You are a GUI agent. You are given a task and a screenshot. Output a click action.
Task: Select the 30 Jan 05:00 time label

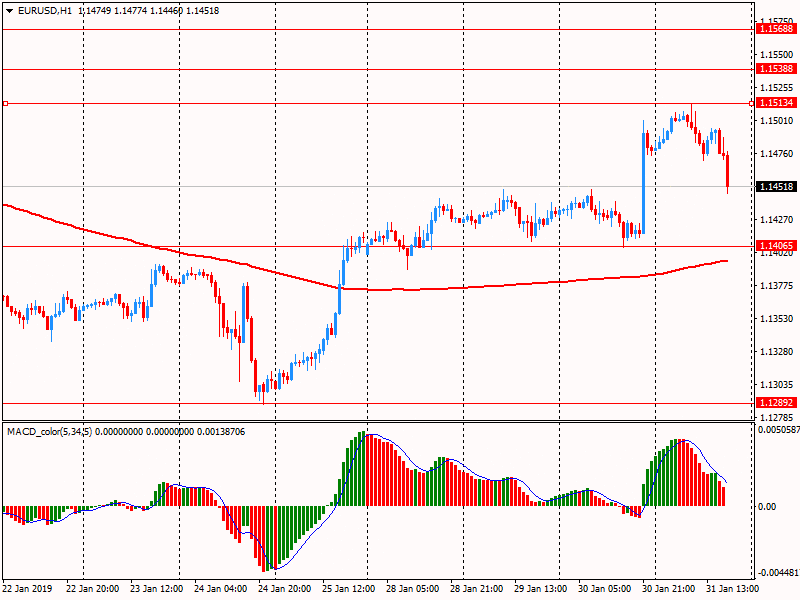point(605,588)
